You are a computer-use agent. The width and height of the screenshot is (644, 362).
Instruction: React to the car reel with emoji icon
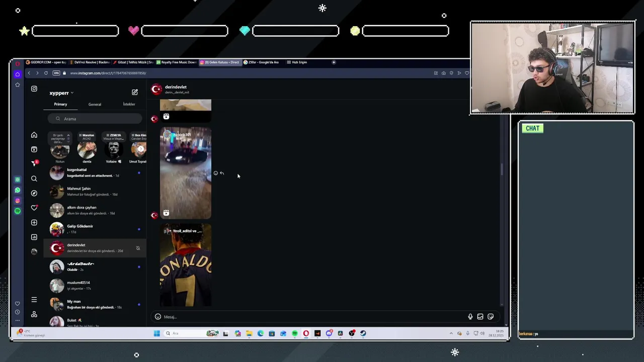tap(216, 173)
